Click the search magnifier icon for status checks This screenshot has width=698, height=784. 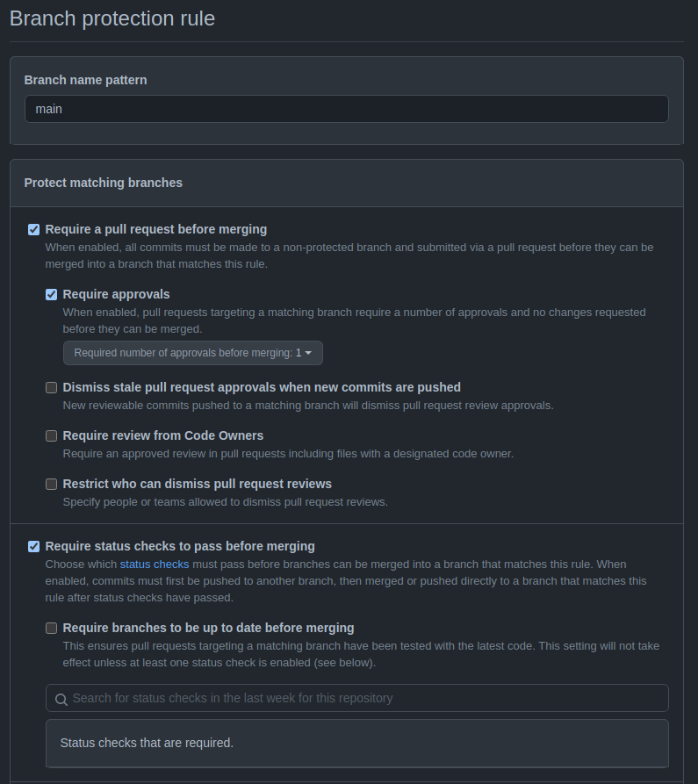coord(61,700)
